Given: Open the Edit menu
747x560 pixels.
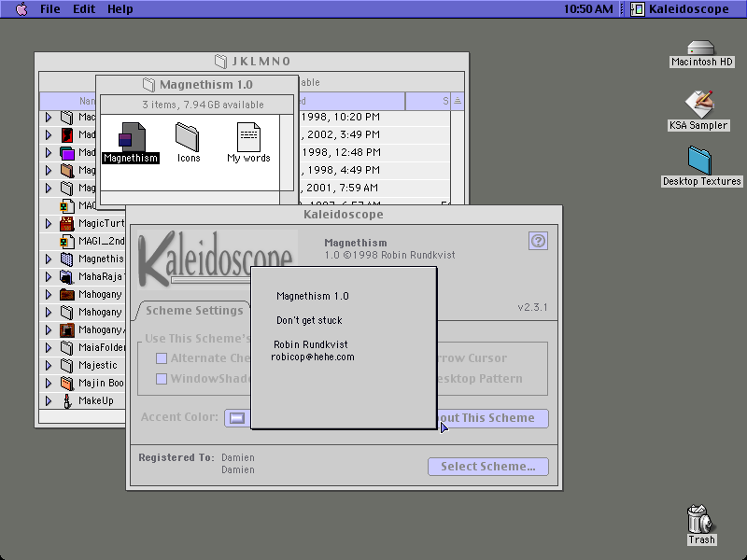Looking at the screenshot, I should pyautogui.click(x=84, y=8).
